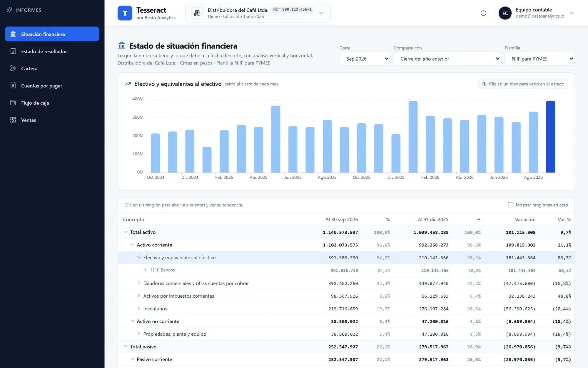Select the dark blue latest month bar

(x=550, y=137)
